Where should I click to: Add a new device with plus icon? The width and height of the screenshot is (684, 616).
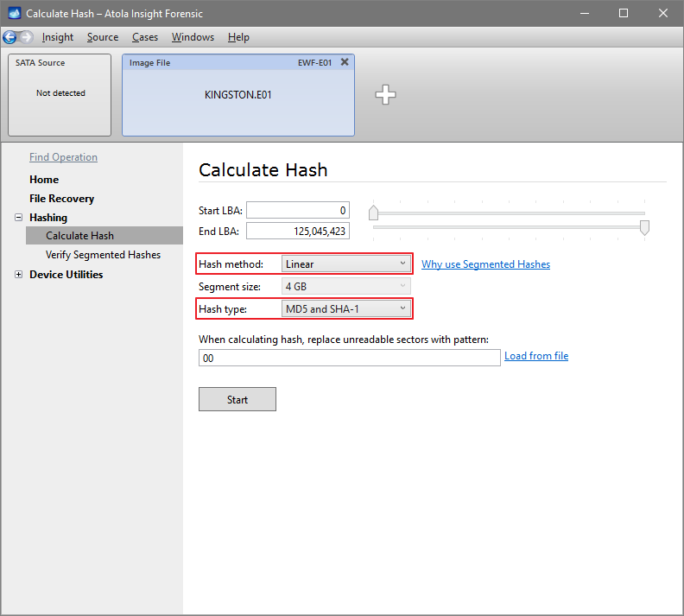pyautogui.click(x=385, y=95)
